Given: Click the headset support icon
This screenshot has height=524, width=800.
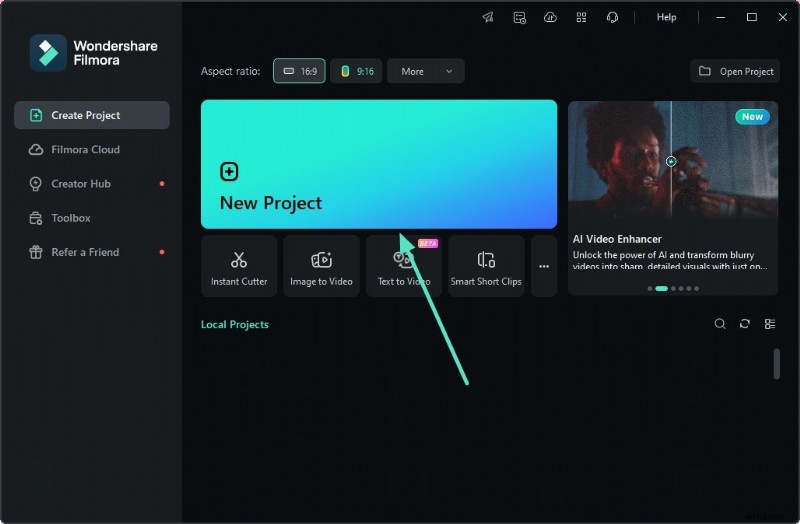Looking at the screenshot, I should (612, 17).
